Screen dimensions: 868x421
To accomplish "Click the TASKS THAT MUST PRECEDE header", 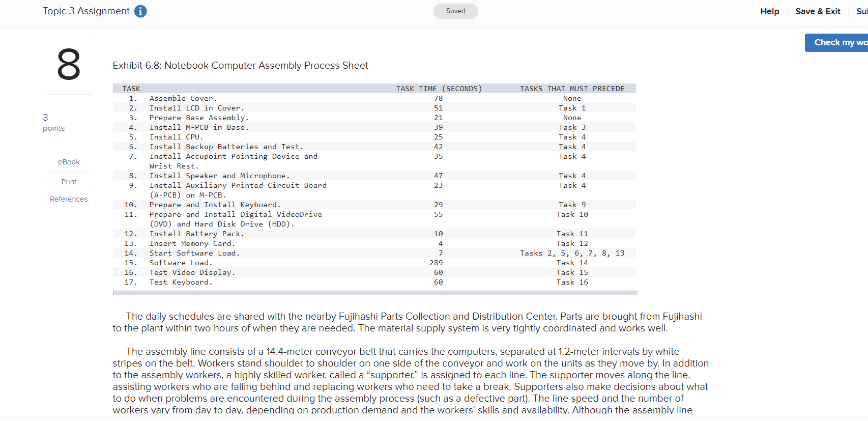I will (x=572, y=89).
